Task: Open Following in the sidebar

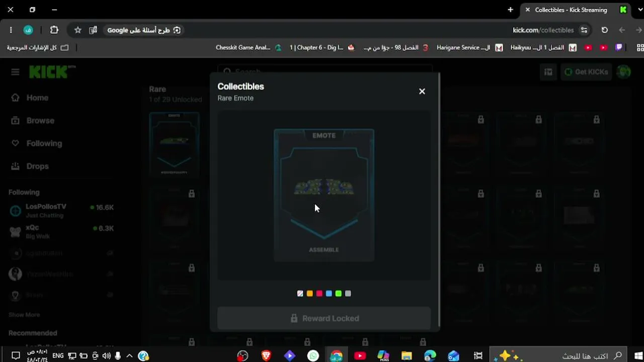Action: 37,143
